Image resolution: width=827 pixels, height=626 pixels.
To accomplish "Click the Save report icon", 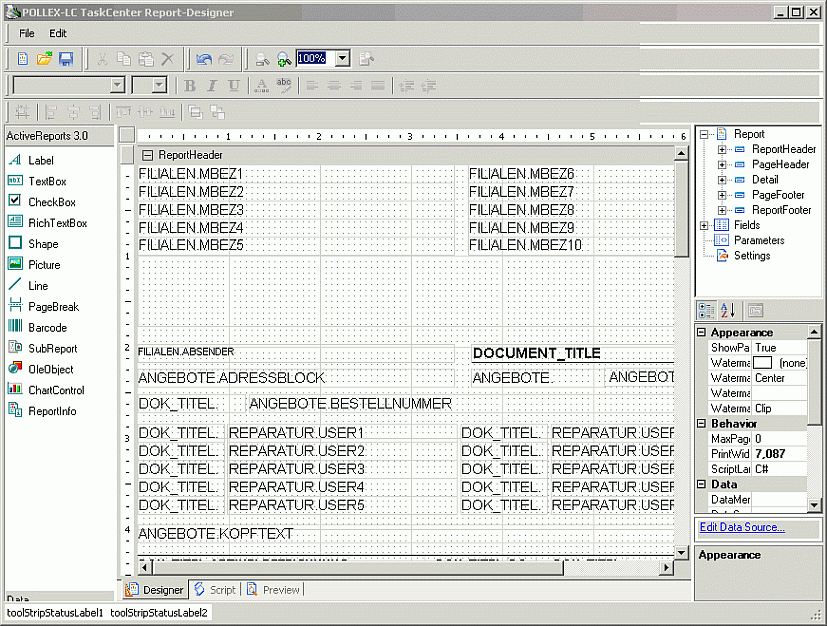I will (x=66, y=59).
